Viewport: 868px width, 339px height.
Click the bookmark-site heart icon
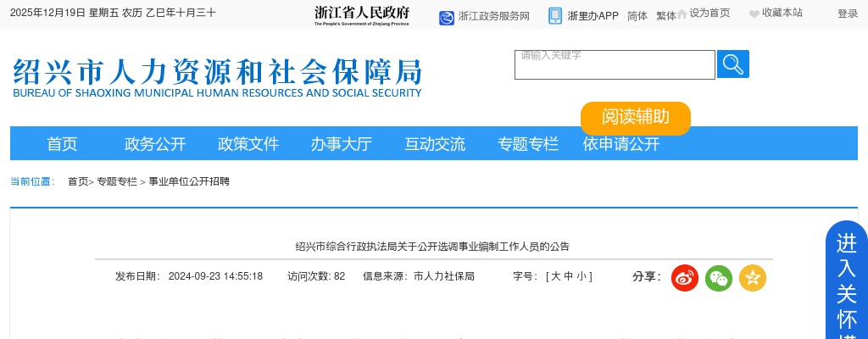[754, 14]
